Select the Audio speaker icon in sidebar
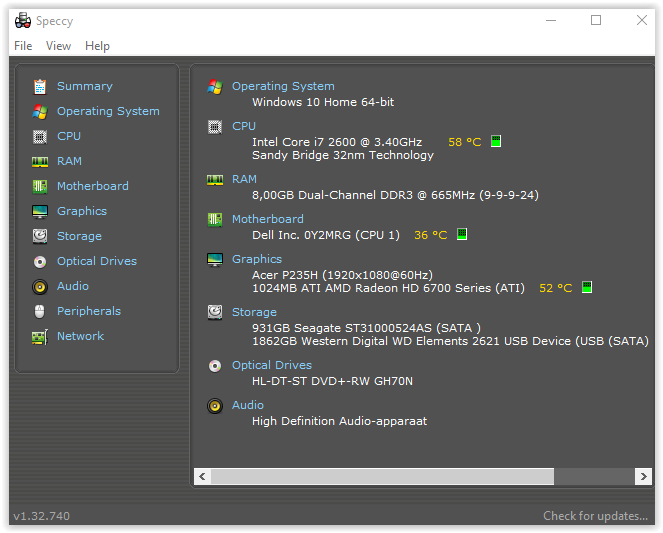This screenshot has width=663, height=533. pos(40,286)
